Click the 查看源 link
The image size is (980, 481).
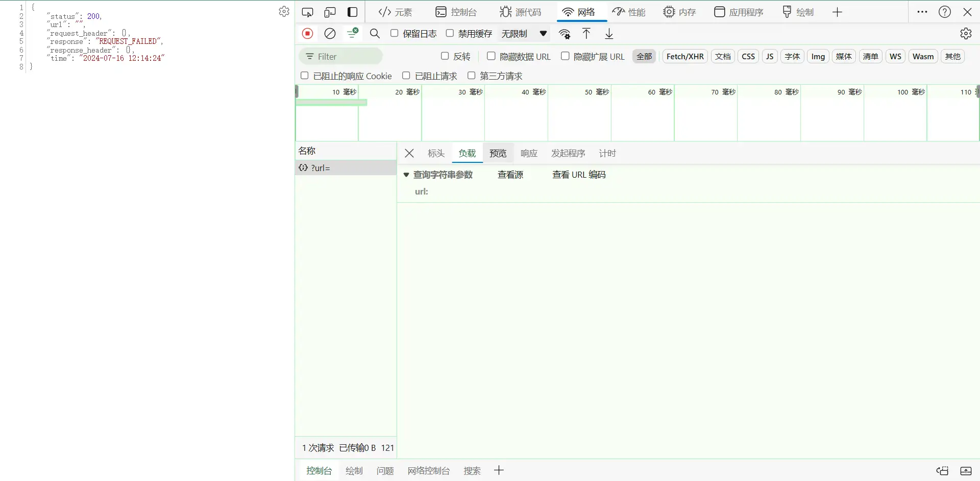point(510,175)
